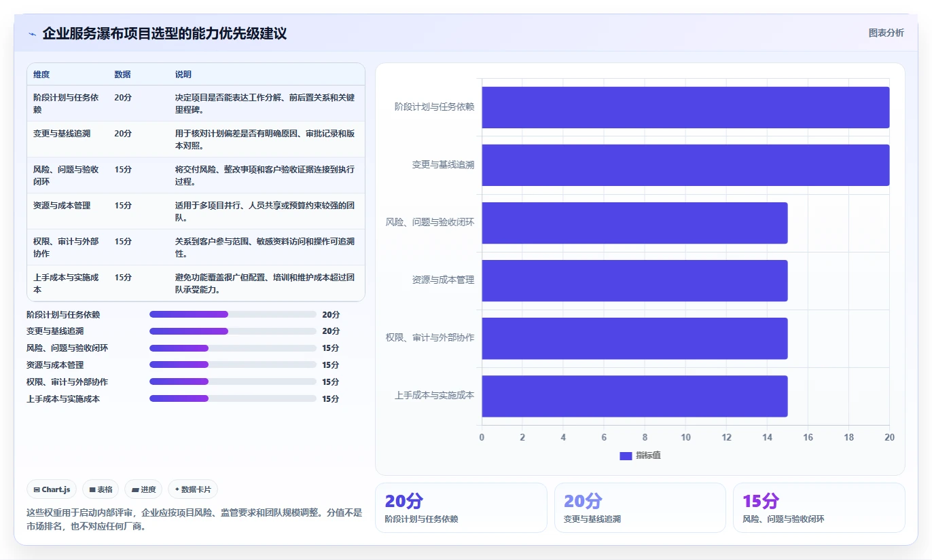932x560 pixels.
Task: Click the 20分 card for 变更与基线追溯
Action: pyautogui.click(x=640, y=508)
